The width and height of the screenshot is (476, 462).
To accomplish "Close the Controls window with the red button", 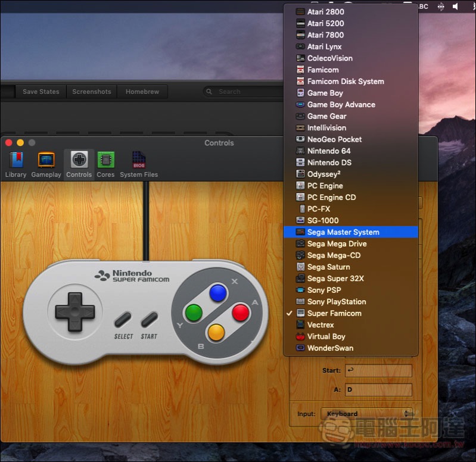I will 9,142.
